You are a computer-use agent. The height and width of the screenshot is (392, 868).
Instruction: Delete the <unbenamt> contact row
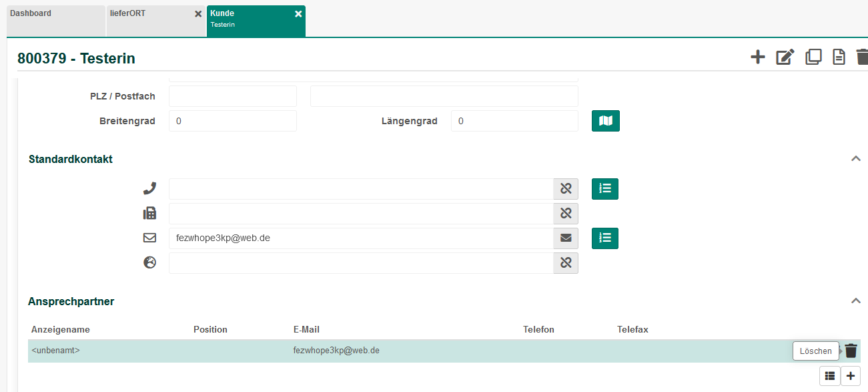click(851, 351)
